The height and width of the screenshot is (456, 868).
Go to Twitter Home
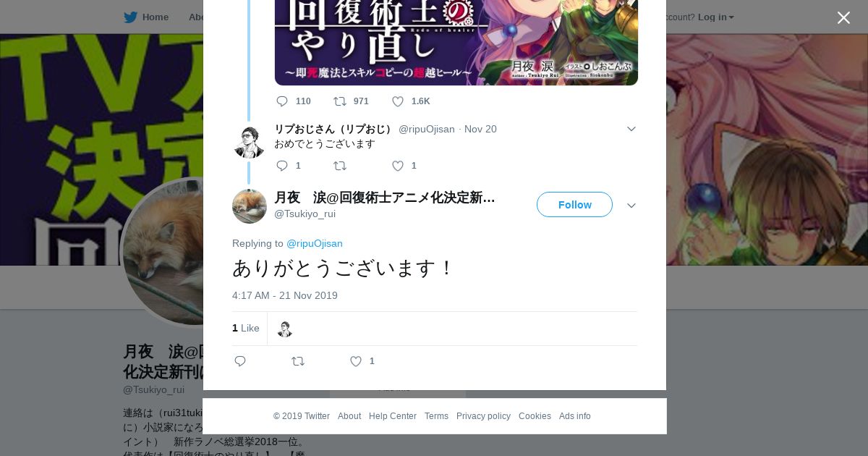(x=146, y=17)
